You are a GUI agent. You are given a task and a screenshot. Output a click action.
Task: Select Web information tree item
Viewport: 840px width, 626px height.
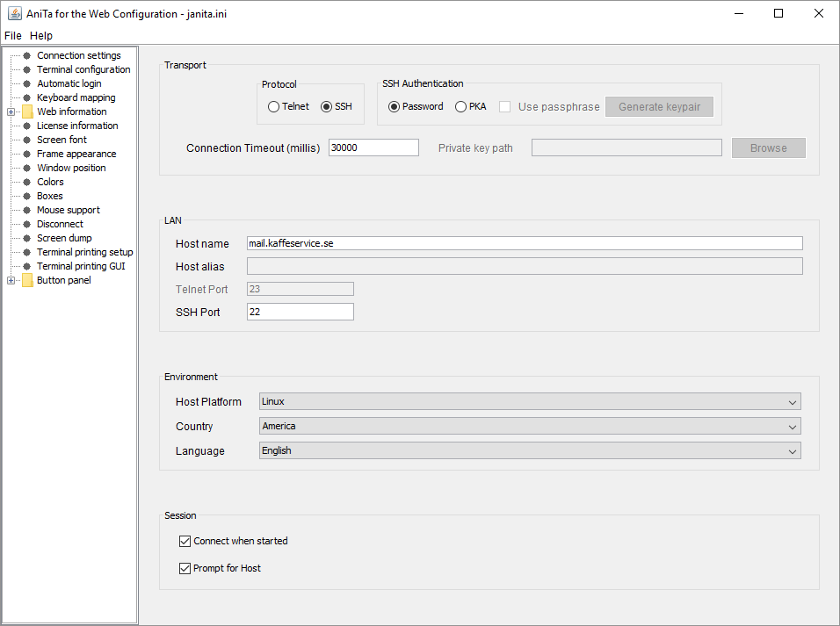coord(72,112)
